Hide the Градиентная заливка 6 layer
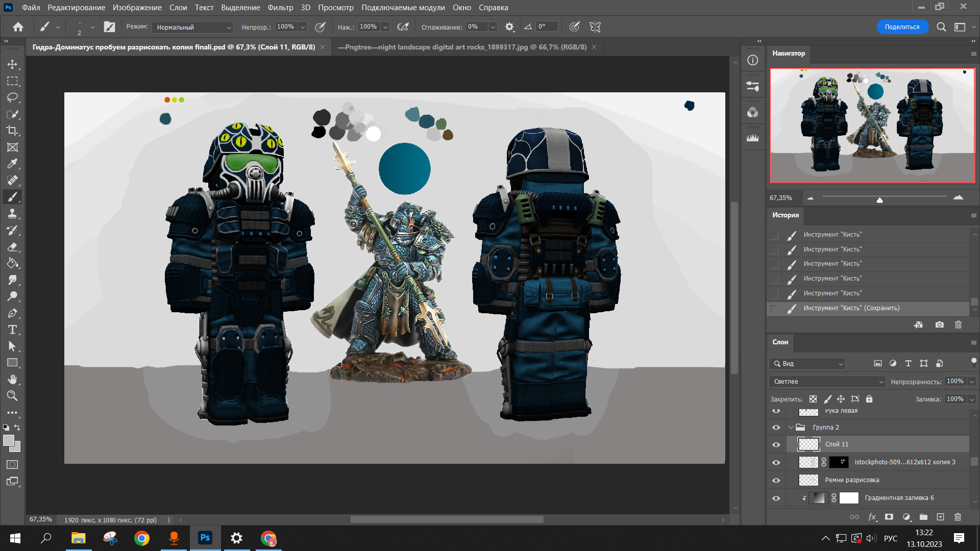 [x=776, y=498]
